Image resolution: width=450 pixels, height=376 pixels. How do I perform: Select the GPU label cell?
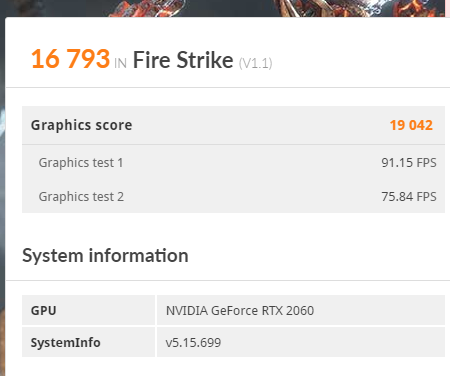click(x=88, y=310)
